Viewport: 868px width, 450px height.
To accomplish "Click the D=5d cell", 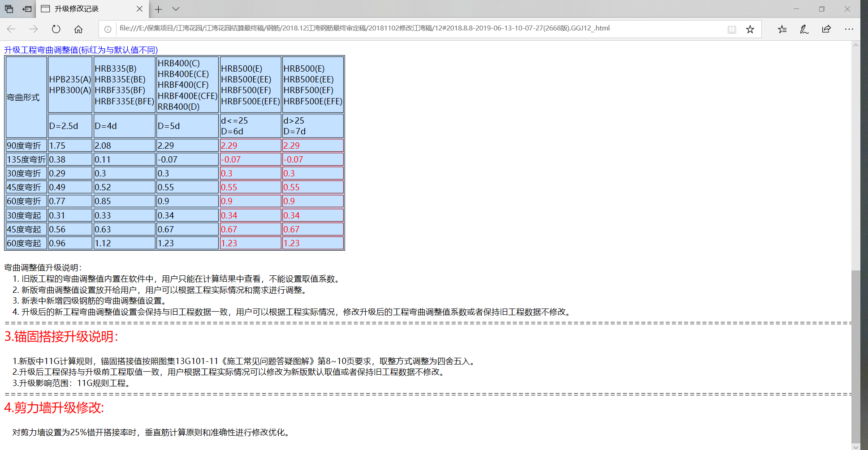I will point(187,126).
